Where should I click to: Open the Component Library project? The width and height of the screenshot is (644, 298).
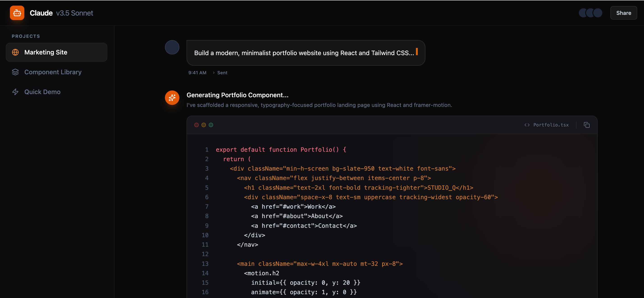click(57, 72)
